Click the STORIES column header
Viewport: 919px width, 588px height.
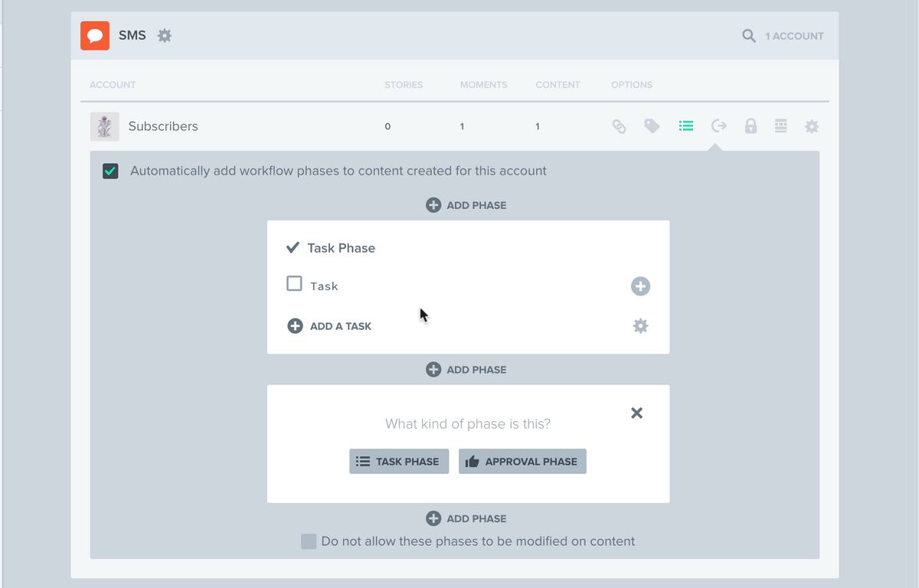[x=404, y=85]
